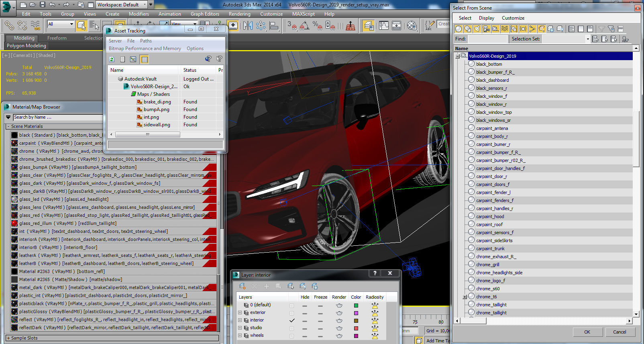Viewport: 644px width, 344px height.
Task: Toggle Display Bone Objects filter
Action: pos(532,29)
